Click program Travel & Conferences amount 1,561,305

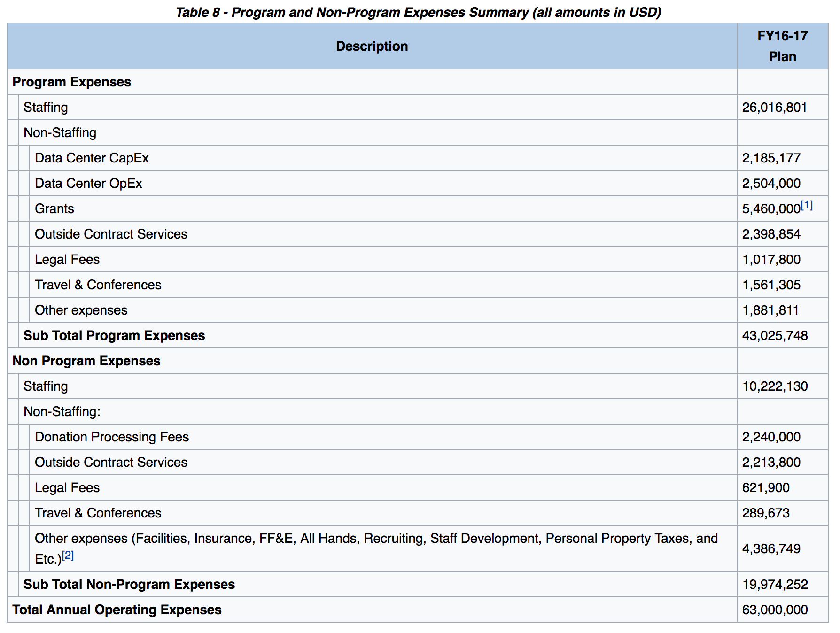[771, 285]
